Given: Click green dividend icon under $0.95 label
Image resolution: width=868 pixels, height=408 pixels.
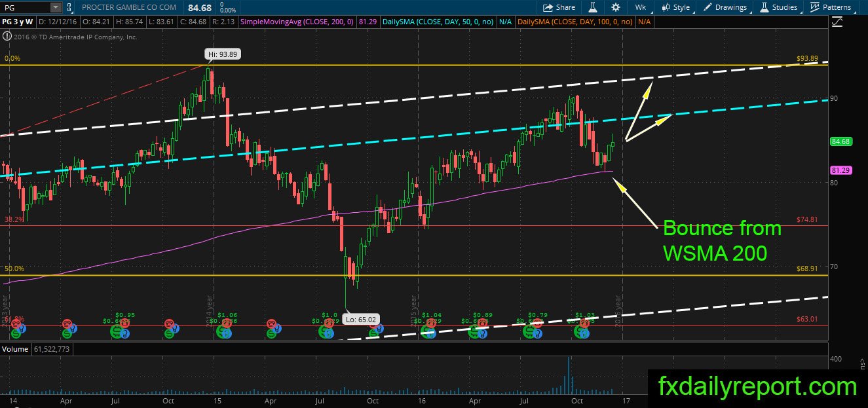Looking at the screenshot, I should click(x=117, y=331).
